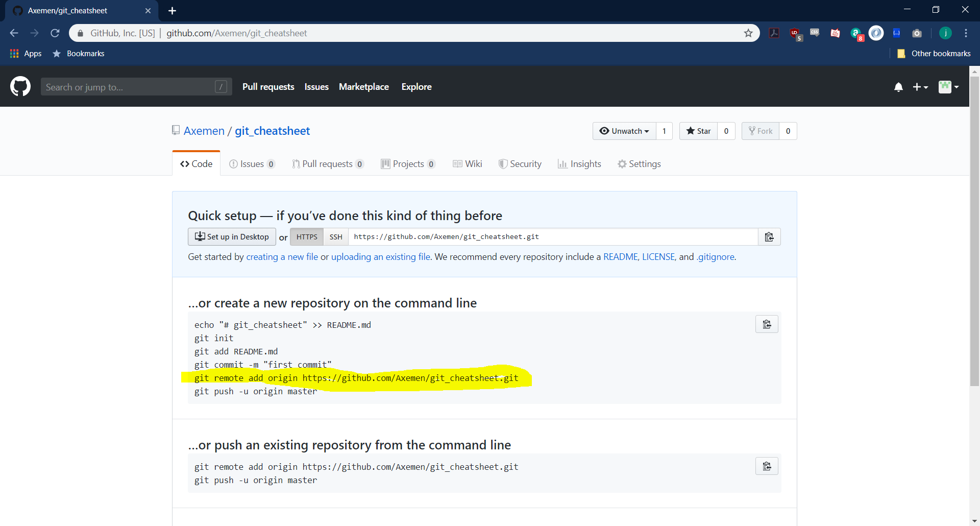Open the Apps grid shortcut
This screenshot has height=526, width=980.
pos(26,54)
